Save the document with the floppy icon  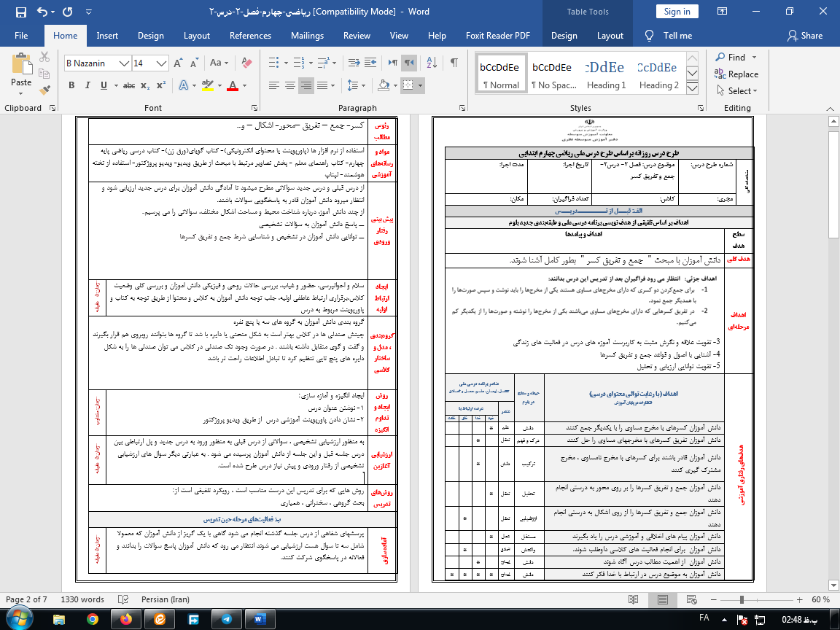coord(21,12)
